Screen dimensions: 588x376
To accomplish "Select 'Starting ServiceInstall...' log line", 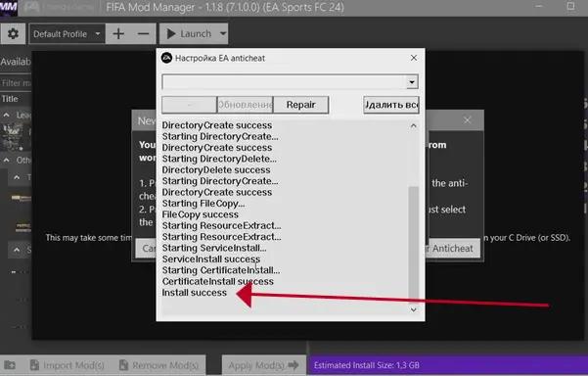I will (214, 248).
